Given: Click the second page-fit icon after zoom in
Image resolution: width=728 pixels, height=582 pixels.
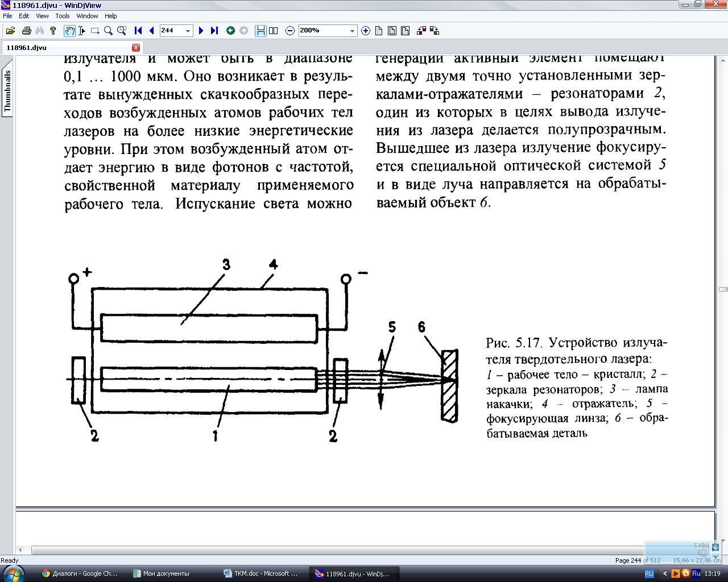Looking at the screenshot, I should 392,31.
